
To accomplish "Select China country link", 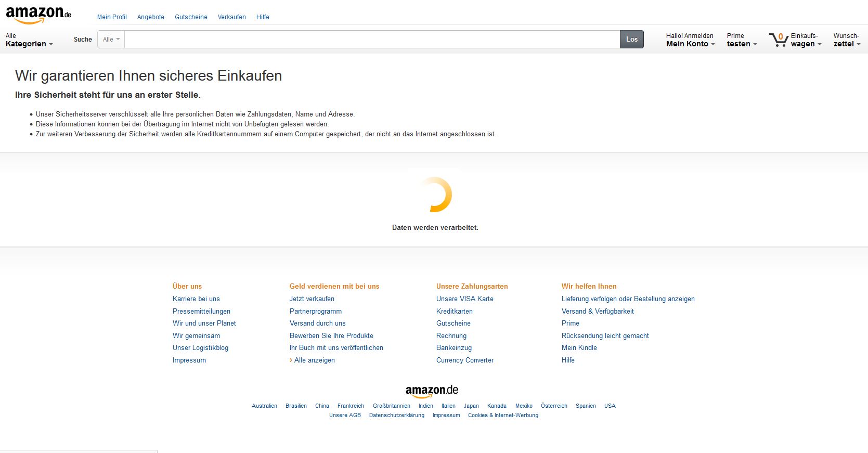I will tap(322, 406).
